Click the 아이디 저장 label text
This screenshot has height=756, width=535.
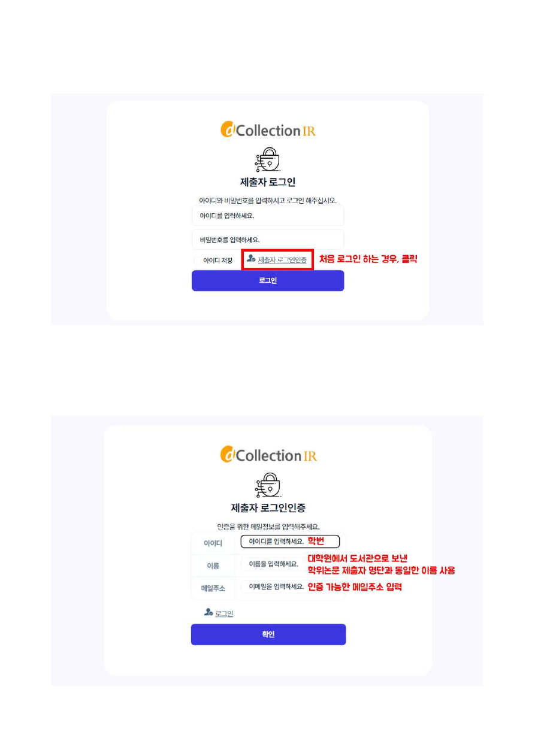[x=217, y=261]
